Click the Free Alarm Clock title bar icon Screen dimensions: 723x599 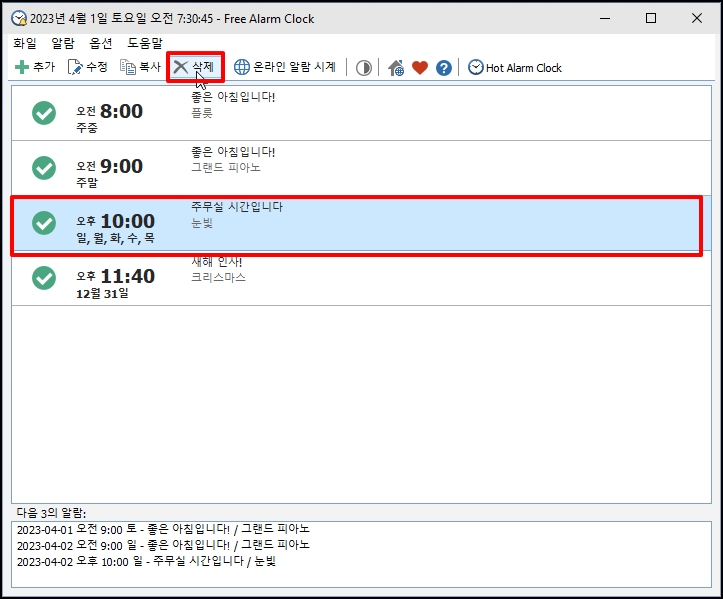click(19, 18)
